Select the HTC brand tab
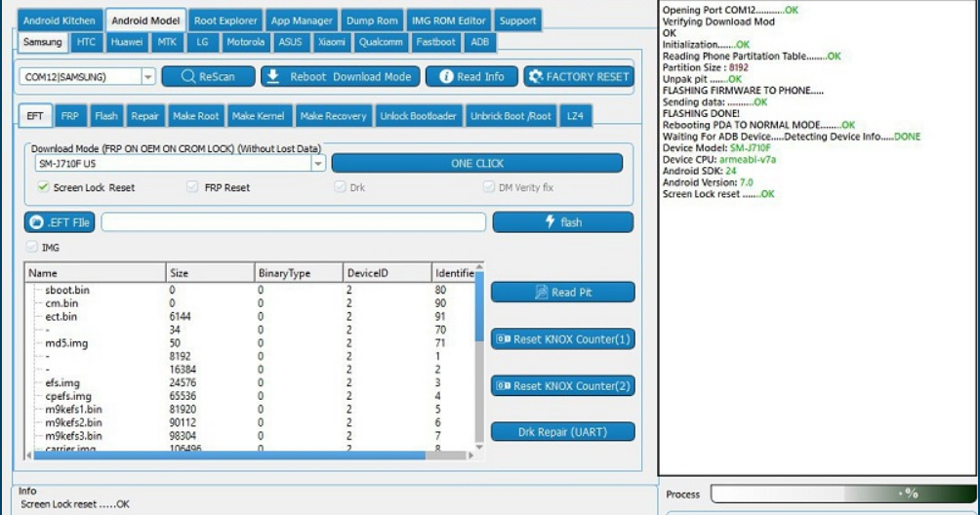The image size is (980, 515). (x=86, y=42)
